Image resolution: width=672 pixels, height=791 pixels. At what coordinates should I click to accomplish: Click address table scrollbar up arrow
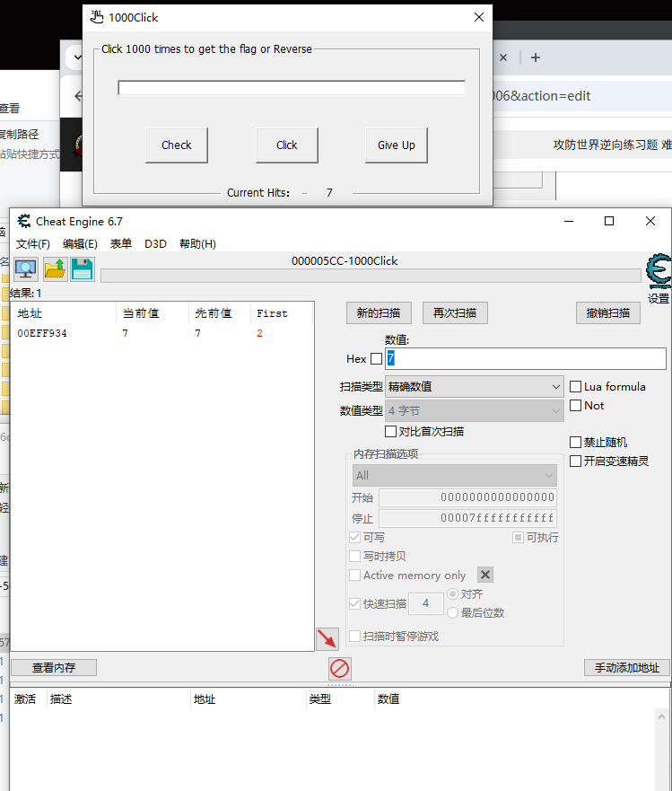(661, 716)
